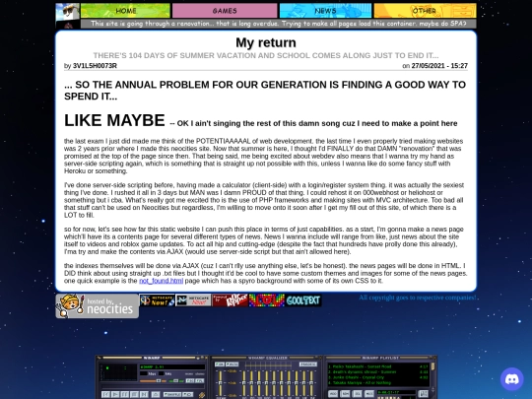Open the Winamp main menu corner icon
This screenshot has width=532, height=399.
point(99,358)
